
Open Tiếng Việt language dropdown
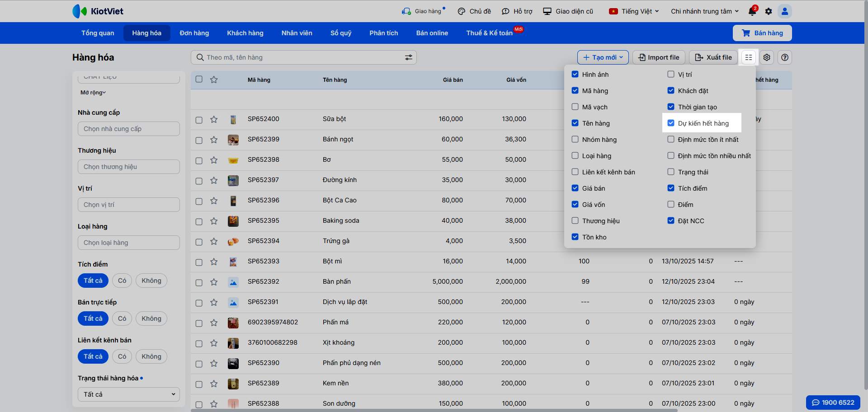click(634, 11)
